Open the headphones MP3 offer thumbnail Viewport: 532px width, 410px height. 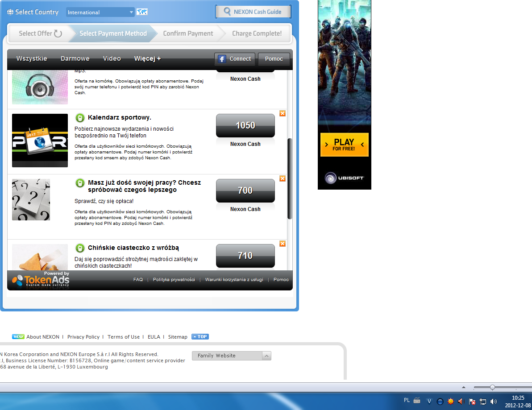(40, 87)
